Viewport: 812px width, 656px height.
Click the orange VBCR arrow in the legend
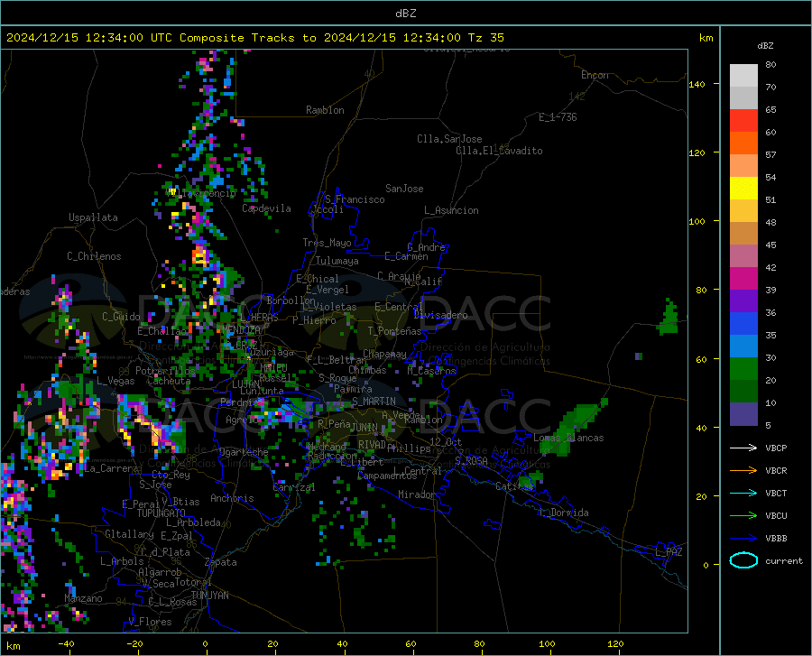tap(743, 471)
